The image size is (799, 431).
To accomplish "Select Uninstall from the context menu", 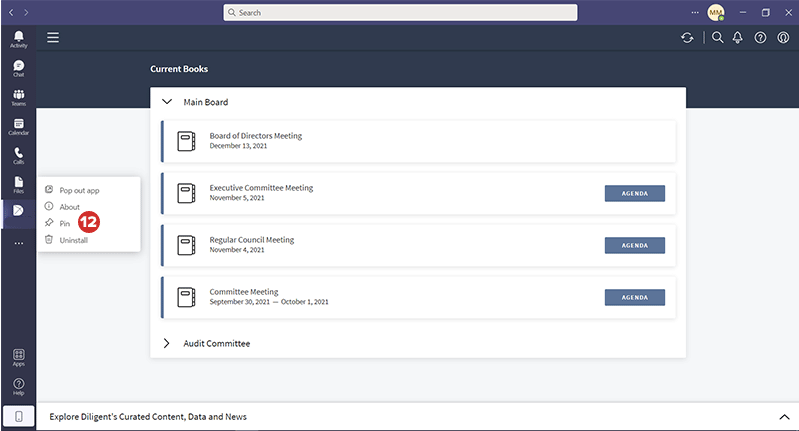I will (x=73, y=240).
